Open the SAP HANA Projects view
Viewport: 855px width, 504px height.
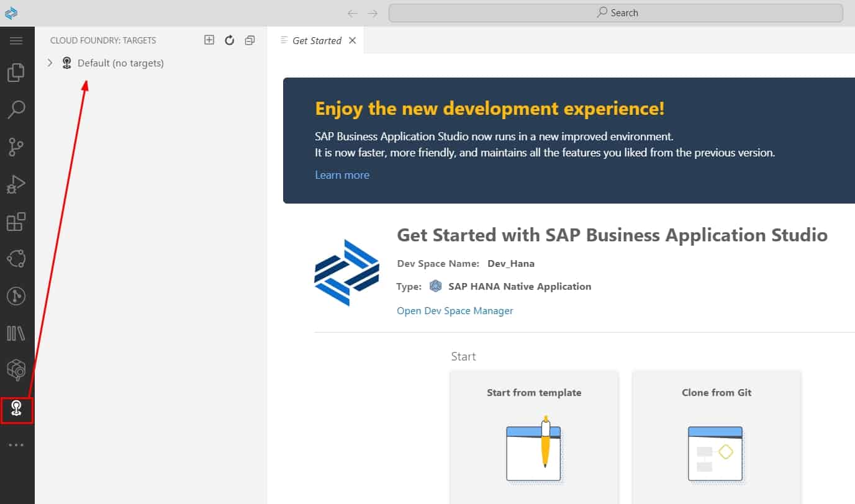(x=17, y=368)
